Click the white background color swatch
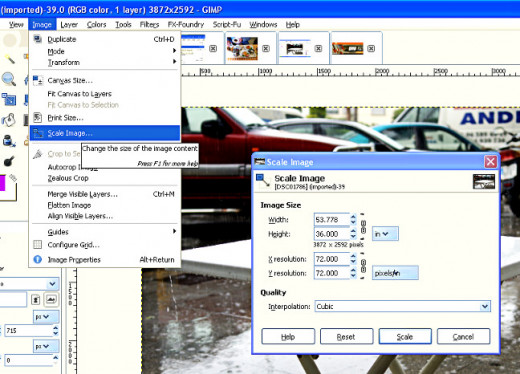 [x=10, y=196]
